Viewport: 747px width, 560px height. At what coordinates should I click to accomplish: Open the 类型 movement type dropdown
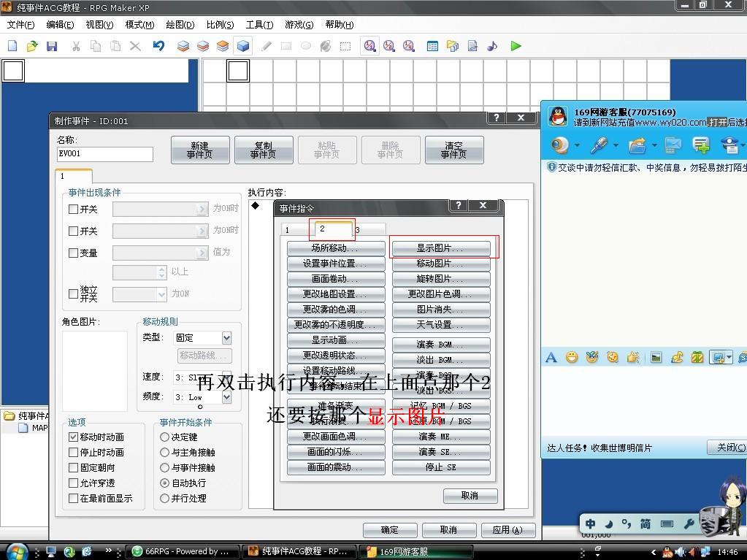tap(227, 337)
